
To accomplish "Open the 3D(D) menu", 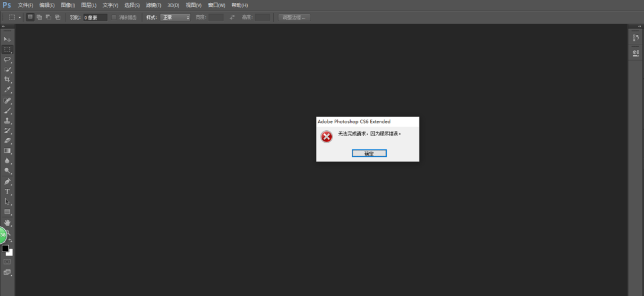I will click(173, 5).
